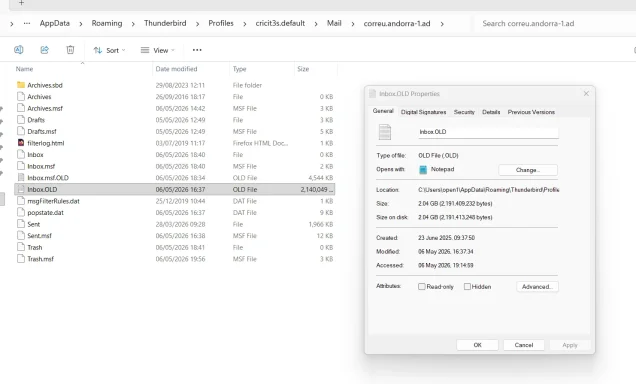Select the Trash.msf file icon
Screen dimensions: 636x384
(21, 258)
